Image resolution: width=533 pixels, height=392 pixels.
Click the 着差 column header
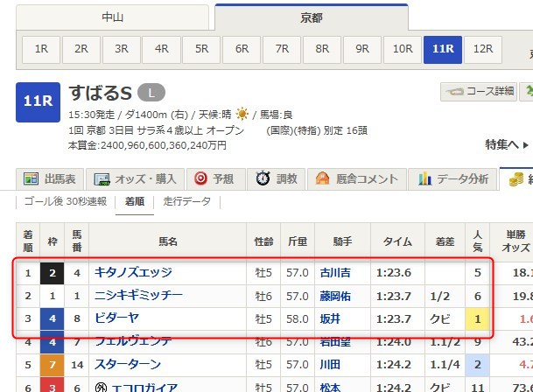click(x=445, y=241)
